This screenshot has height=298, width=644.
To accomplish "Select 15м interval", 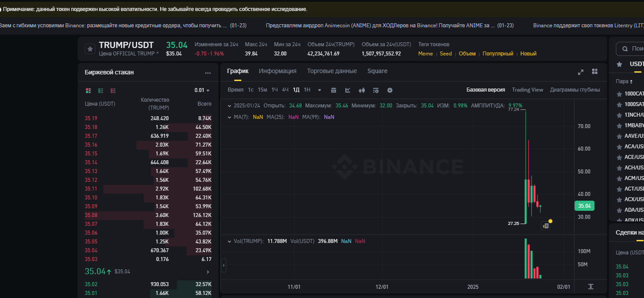I will click(262, 90).
